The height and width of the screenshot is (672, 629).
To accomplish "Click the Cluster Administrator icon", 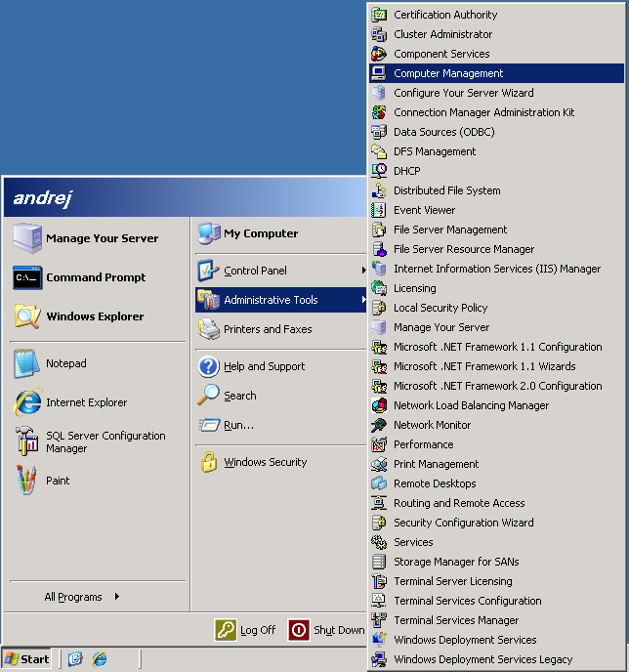I will click(x=379, y=34).
